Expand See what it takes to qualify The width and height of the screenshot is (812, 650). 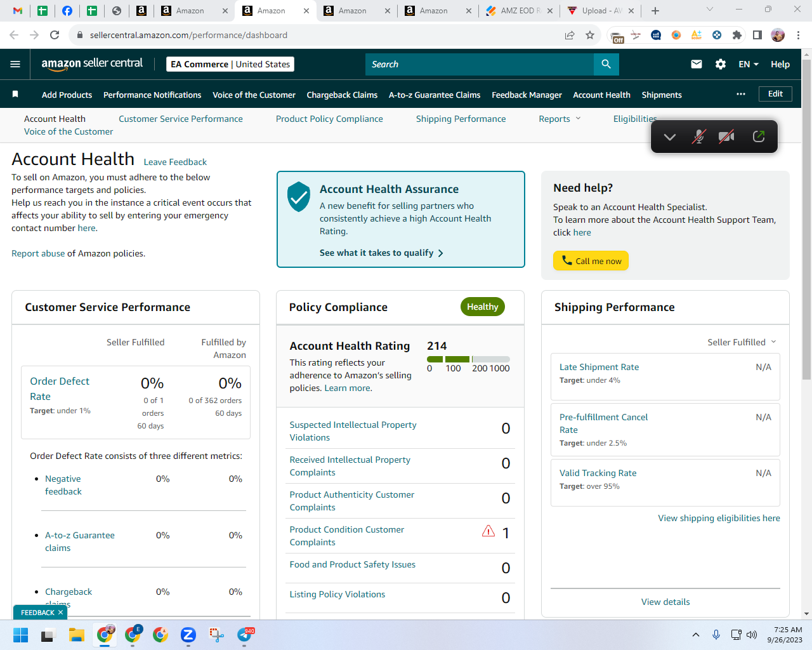[x=381, y=253]
